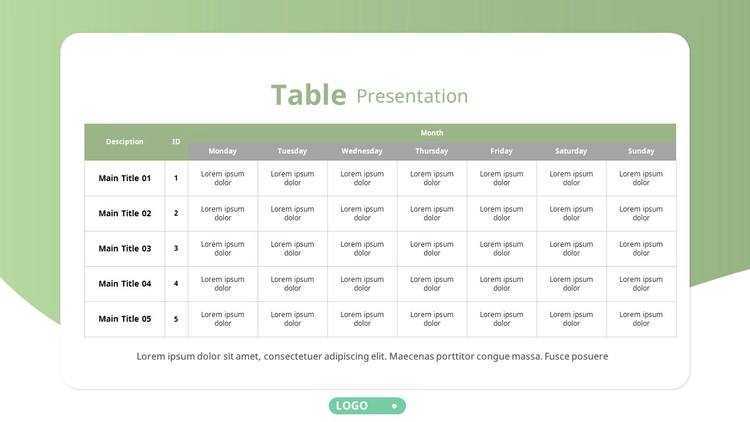Click the Month header cell
The width and height of the screenshot is (750, 422).
(432, 133)
